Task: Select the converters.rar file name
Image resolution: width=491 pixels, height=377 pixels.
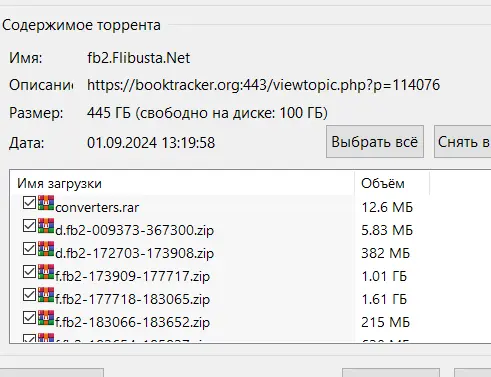Action: (97, 207)
